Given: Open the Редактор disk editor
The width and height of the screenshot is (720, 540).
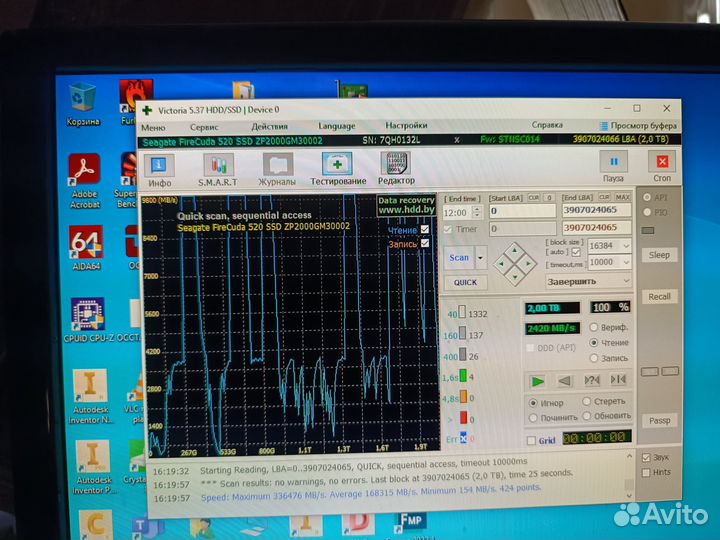Looking at the screenshot, I should click(x=396, y=168).
